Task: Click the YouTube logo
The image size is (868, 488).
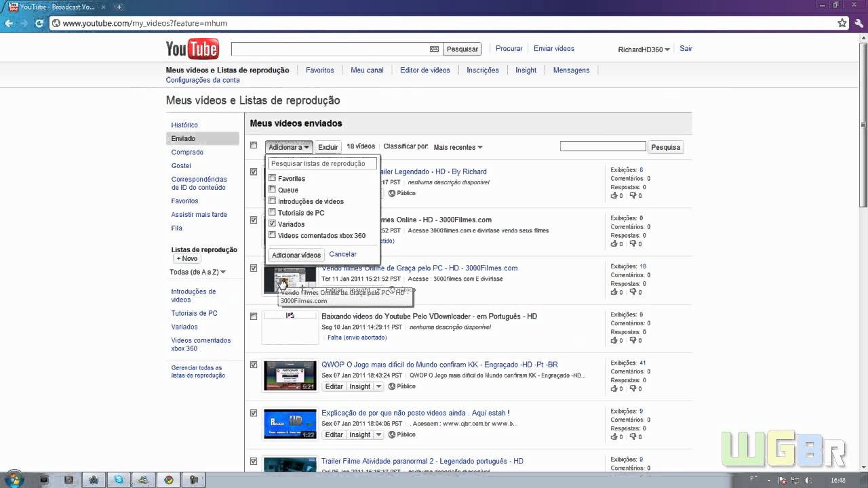Action: (x=192, y=49)
